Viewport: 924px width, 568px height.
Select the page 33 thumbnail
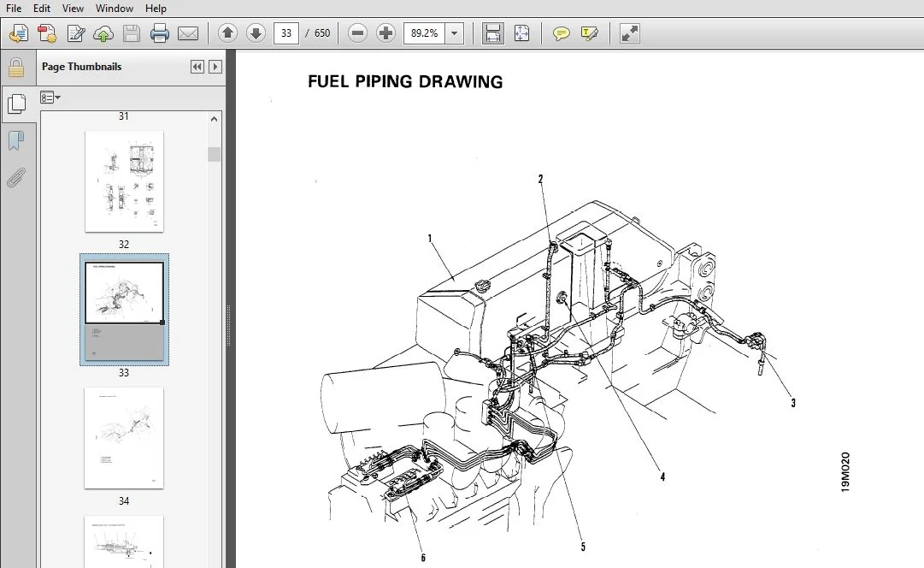coord(124,310)
